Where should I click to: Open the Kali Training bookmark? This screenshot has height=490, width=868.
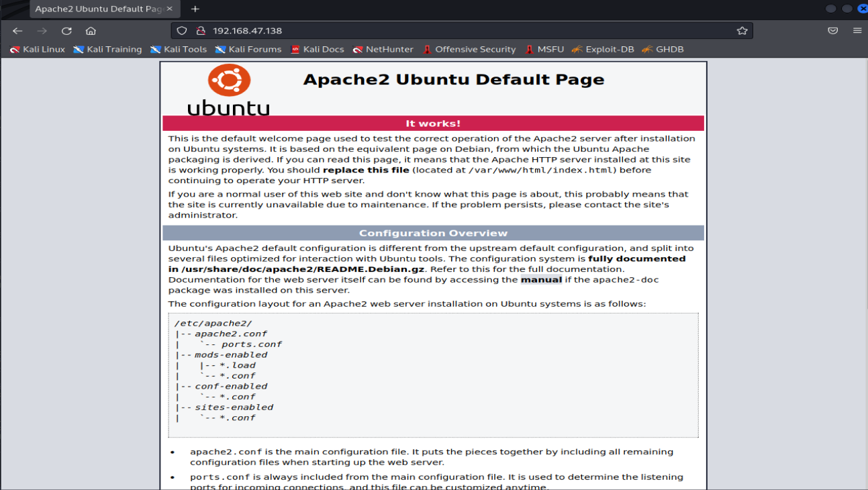tap(107, 49)
